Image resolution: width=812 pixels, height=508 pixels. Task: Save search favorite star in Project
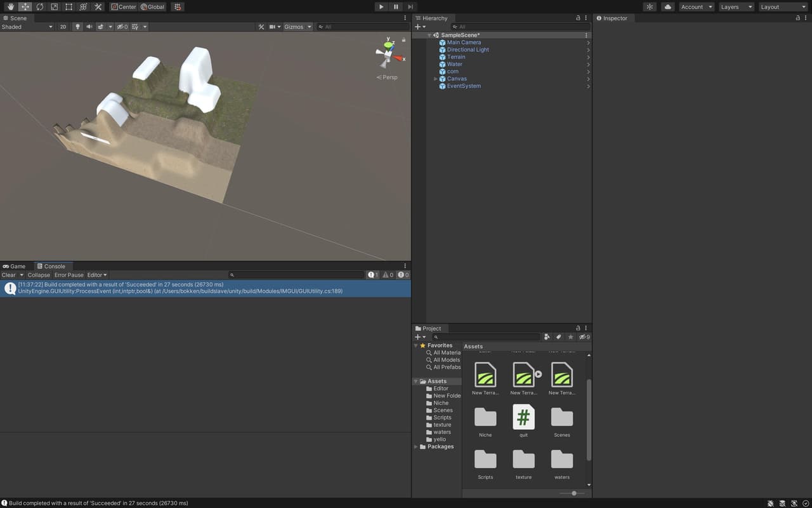570,337
